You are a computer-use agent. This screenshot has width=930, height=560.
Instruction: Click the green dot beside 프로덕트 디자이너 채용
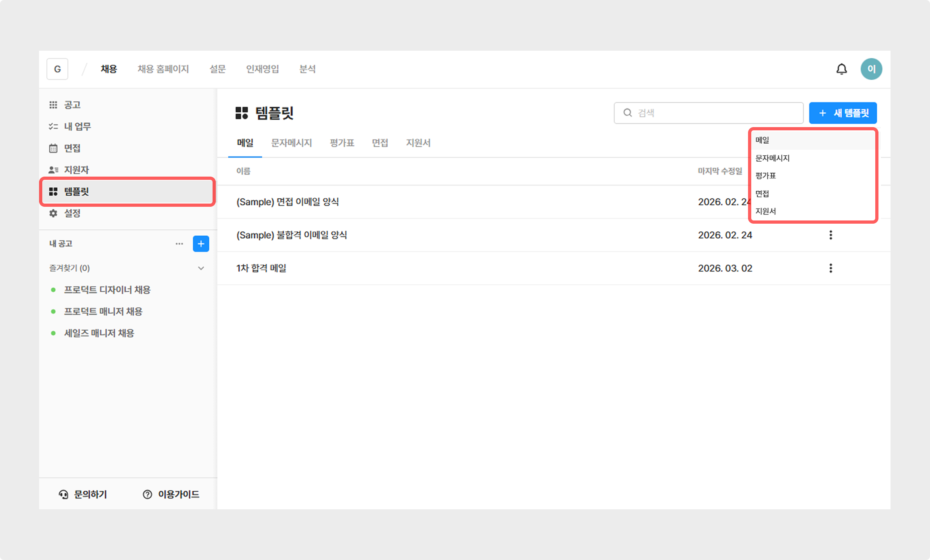point(53,290)
